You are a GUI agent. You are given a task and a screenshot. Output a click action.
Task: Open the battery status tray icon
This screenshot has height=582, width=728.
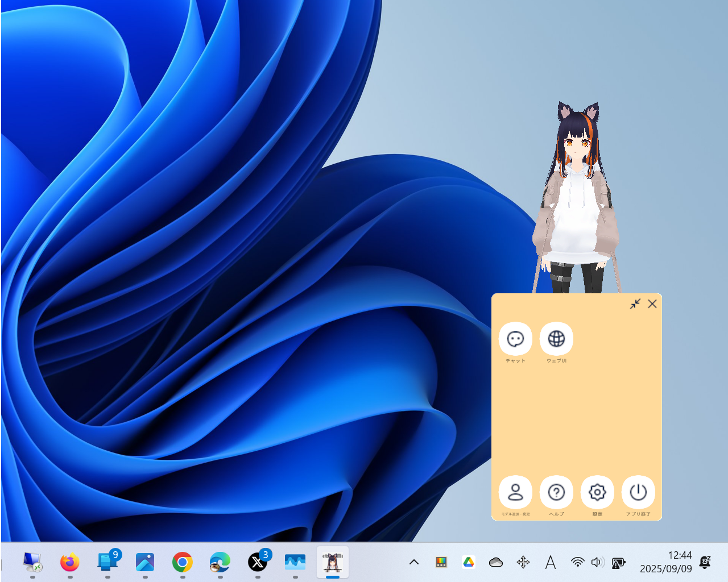(618, 562)
